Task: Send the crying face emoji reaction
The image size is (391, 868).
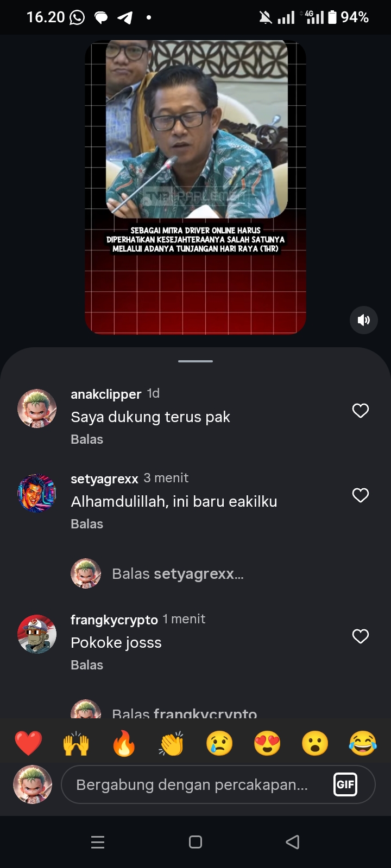Action: click(x=219, y=743)
